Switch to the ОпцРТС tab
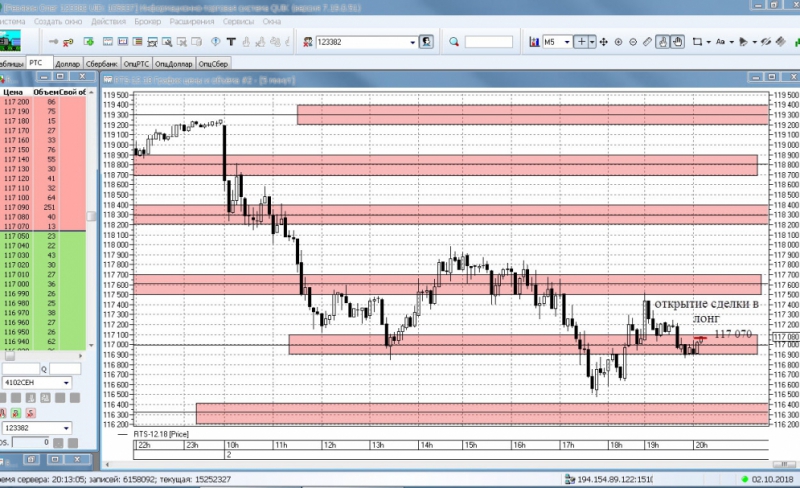This screenshot has width=800, height=488. click(x=136, y=64)
